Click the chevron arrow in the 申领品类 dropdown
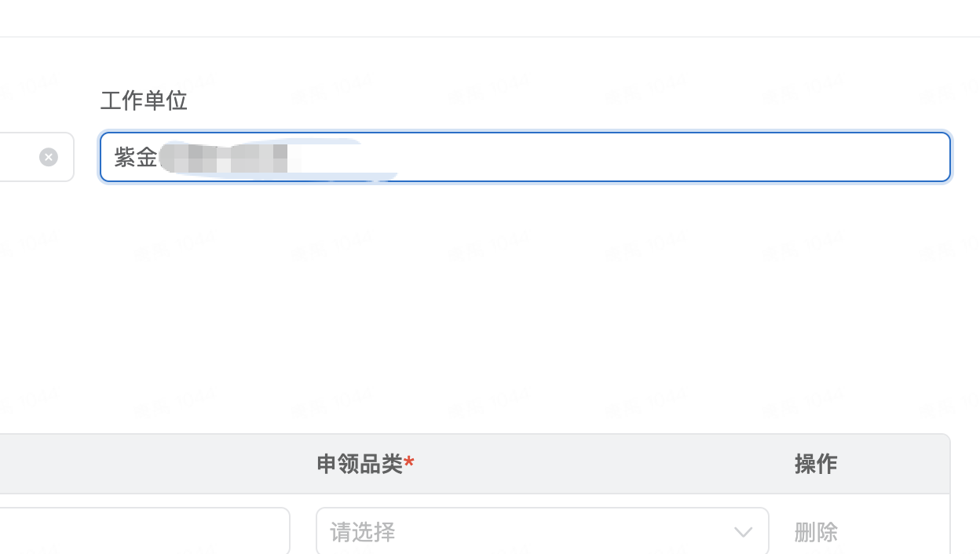The width and height of the screenshot is (980, 554). pyautogui.click(x=743, y=533)
